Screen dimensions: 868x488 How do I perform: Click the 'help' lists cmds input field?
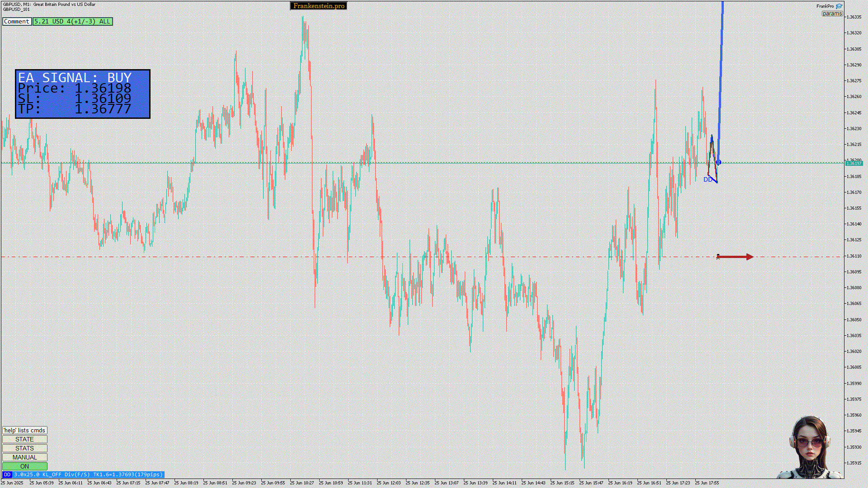click(24, 430)
